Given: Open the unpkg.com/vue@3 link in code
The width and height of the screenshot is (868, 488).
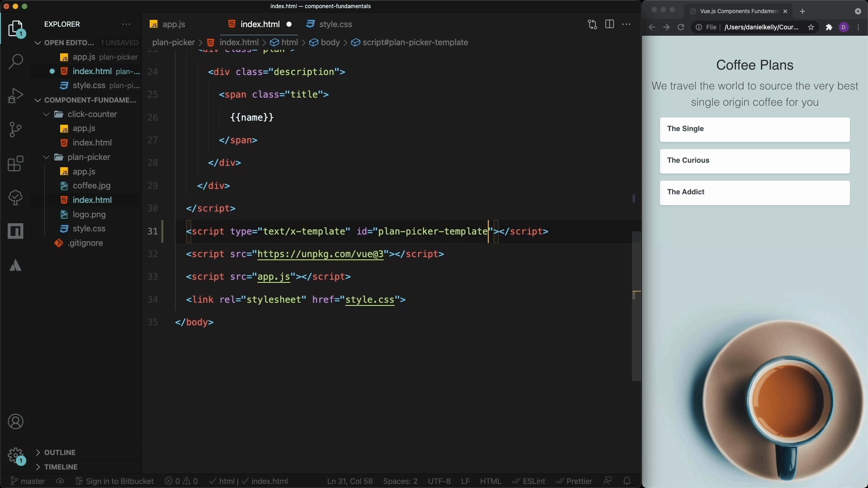Looking at the screenshot, I should tap(320, 254).
